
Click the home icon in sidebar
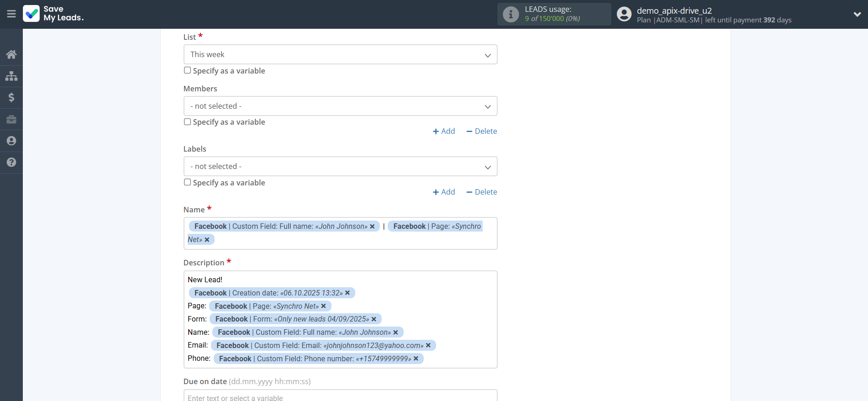tap(11, 54)
